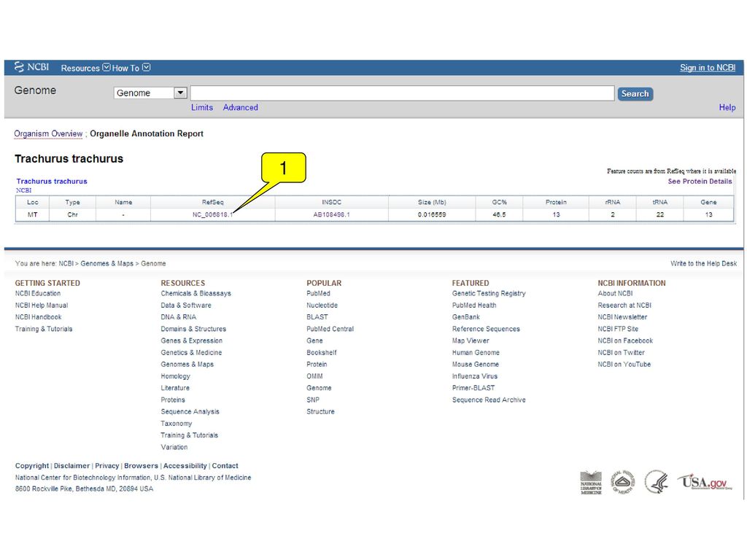Open Bookshelf link

click(x=322, y=353)
